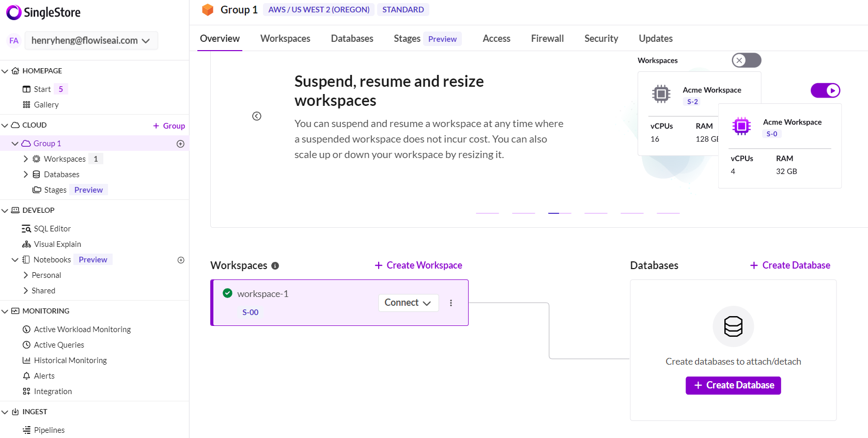Click the plus icon beside Group 1
Screen dimensions: 868x438
tap(180, 144)
